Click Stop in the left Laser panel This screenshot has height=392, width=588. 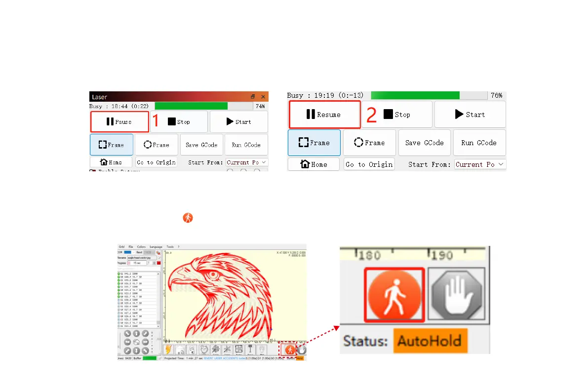point(179,122)
